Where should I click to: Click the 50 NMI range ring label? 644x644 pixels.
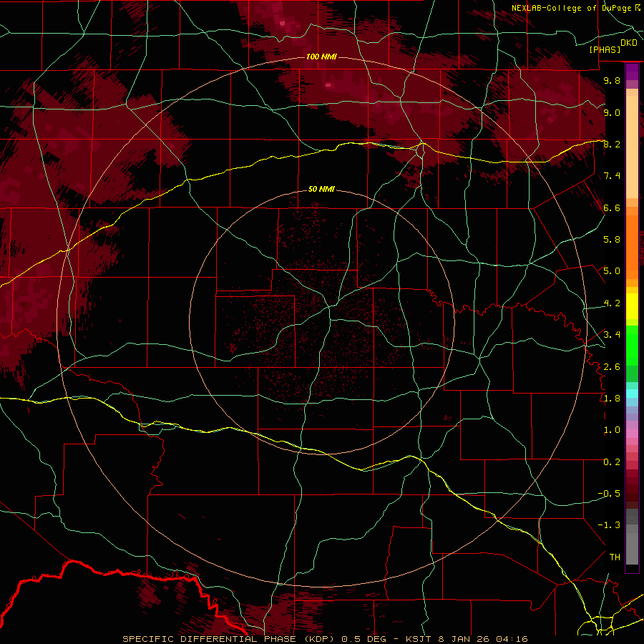(x=321, y=189)
